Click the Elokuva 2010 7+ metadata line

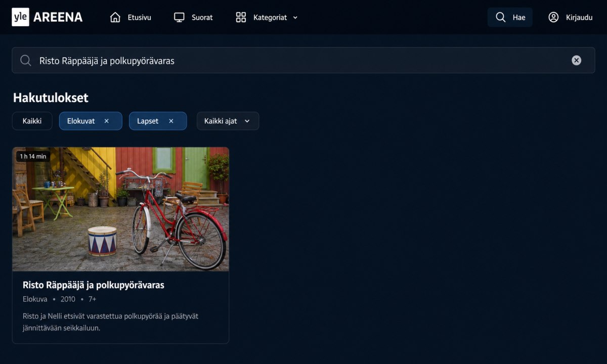[60, 299]
